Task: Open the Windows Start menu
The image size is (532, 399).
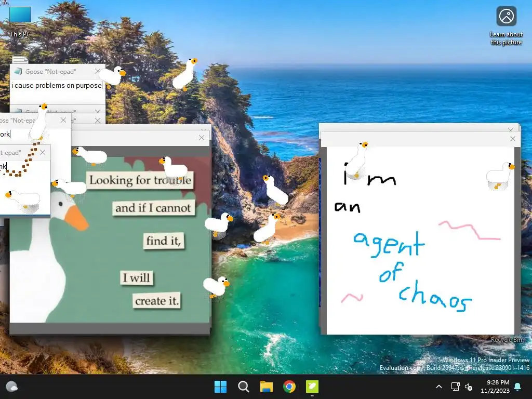Action: click(x=220, y=387)
